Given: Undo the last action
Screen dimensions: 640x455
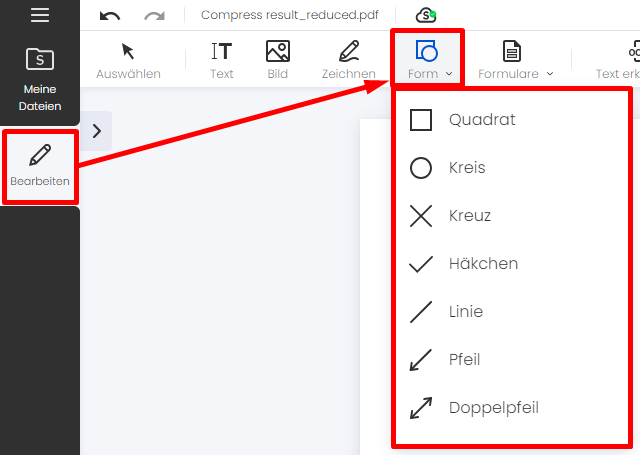Looking at the screenshot, I should pyautogui.click(x=110, y=16).
